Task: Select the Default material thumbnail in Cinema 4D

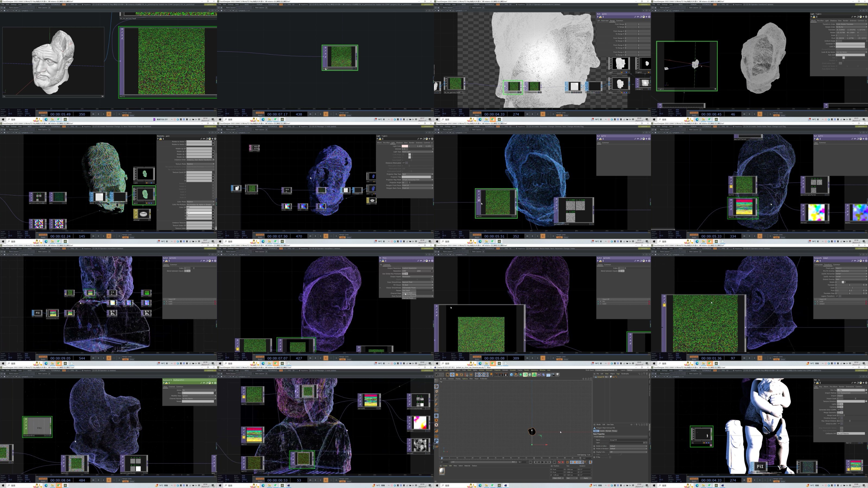Action: pyautogui.click(x=442, y=470)
